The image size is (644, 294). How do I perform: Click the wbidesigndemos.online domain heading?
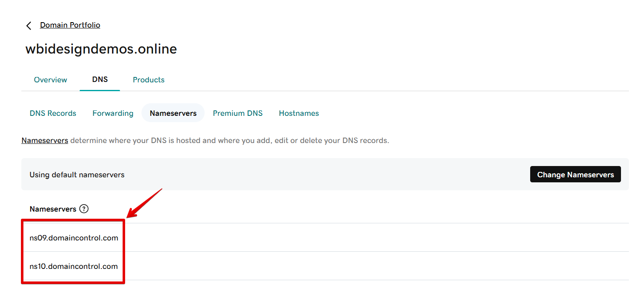(x=101, y=49)
